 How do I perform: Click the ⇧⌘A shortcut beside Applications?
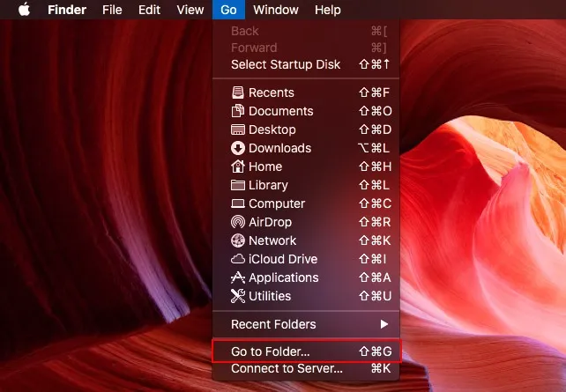(x=375, y=277)
